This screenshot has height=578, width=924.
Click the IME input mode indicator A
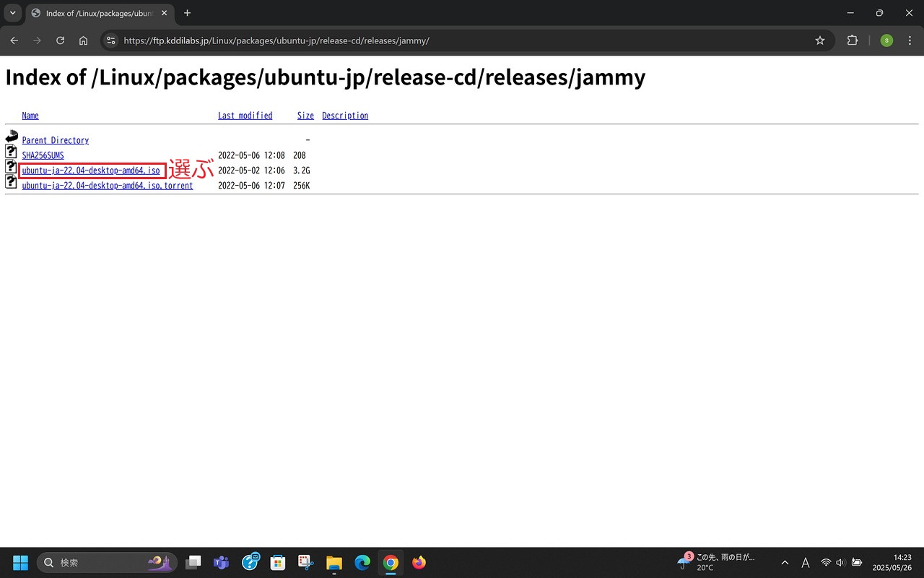point(806,562)
